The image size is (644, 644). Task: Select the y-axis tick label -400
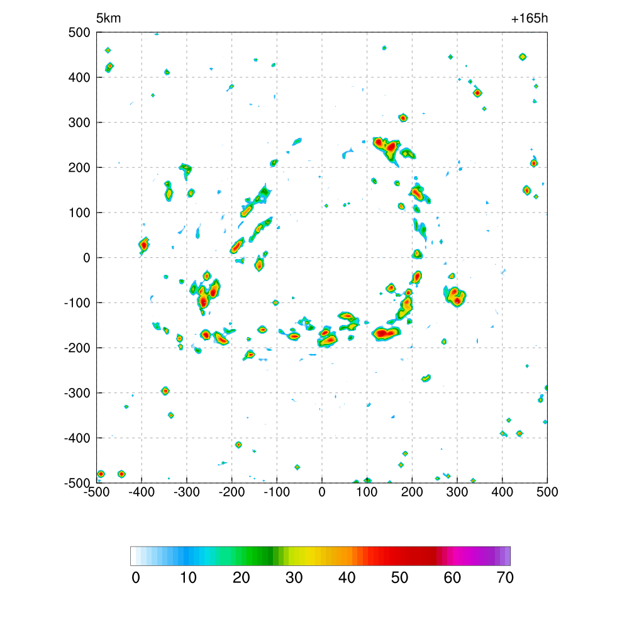pos(77,438)
